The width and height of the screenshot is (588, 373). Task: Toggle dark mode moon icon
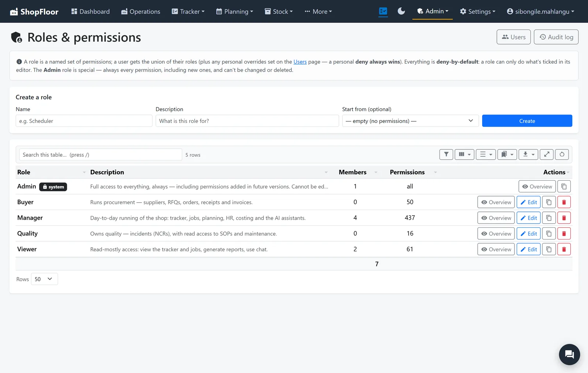point(401,11)
